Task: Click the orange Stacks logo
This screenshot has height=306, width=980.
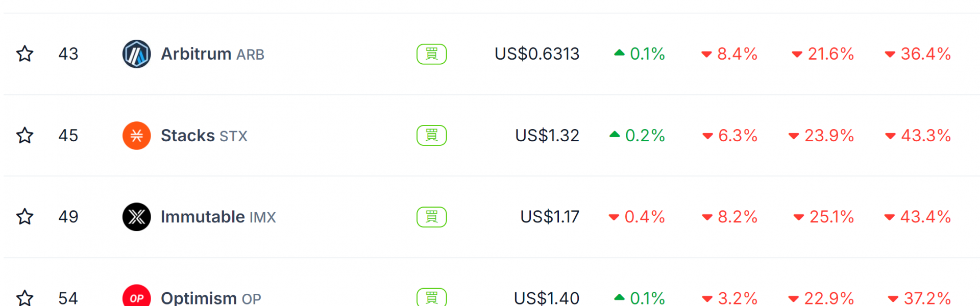Action: pyautogui.click(x=137, y=136)
